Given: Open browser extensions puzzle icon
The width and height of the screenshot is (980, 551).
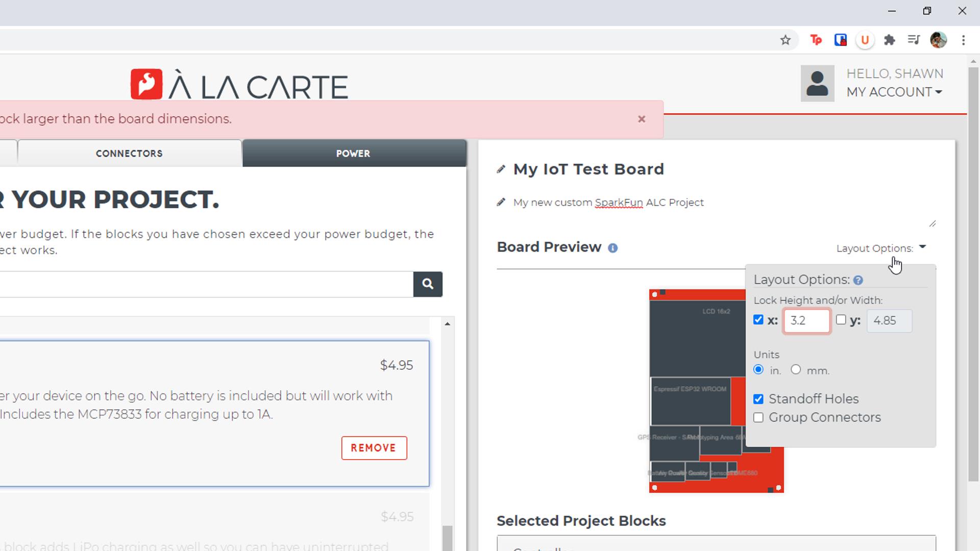Looking at the screenshot, I should [890, 40].
